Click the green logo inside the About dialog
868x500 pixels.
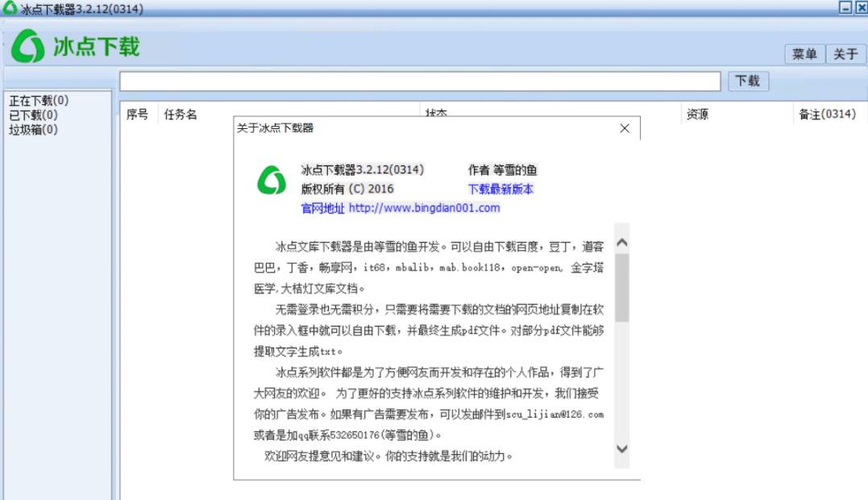click(x=272, y=180)
